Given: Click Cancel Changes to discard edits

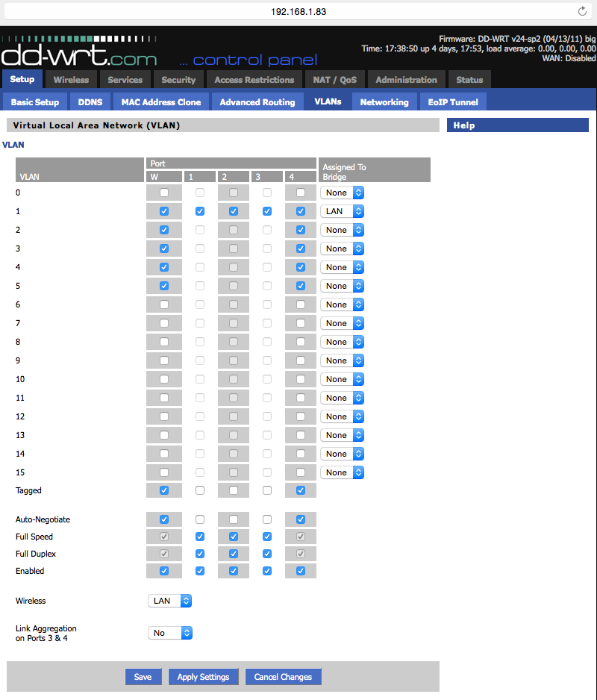Looking at the screenshot, I should (x=283, y=677).
